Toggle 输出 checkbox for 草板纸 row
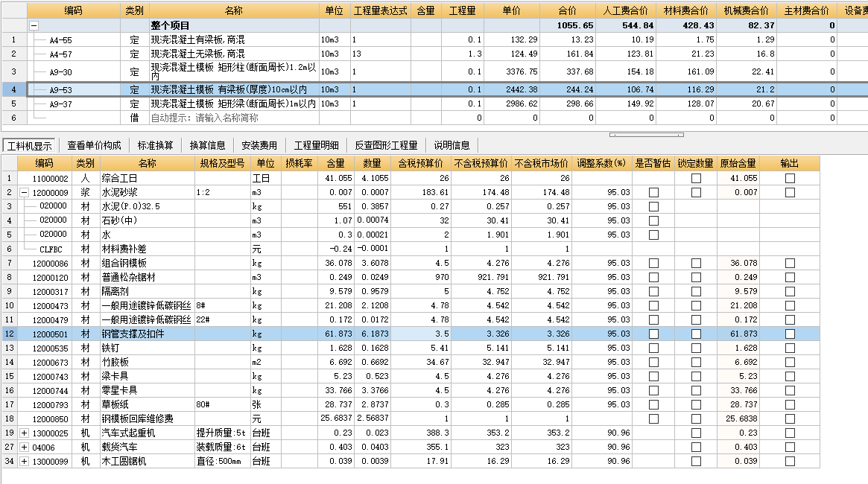The image size is (868, 484). pos(790,405)
